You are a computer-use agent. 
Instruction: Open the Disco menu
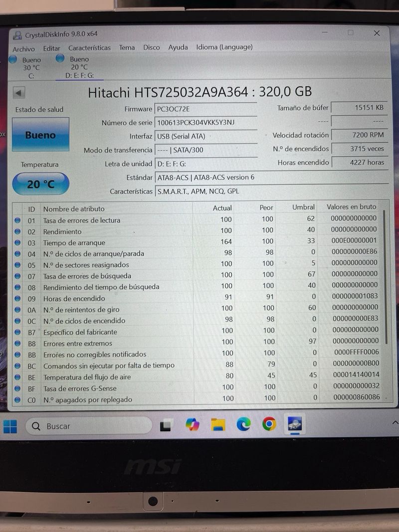[151, 47]
